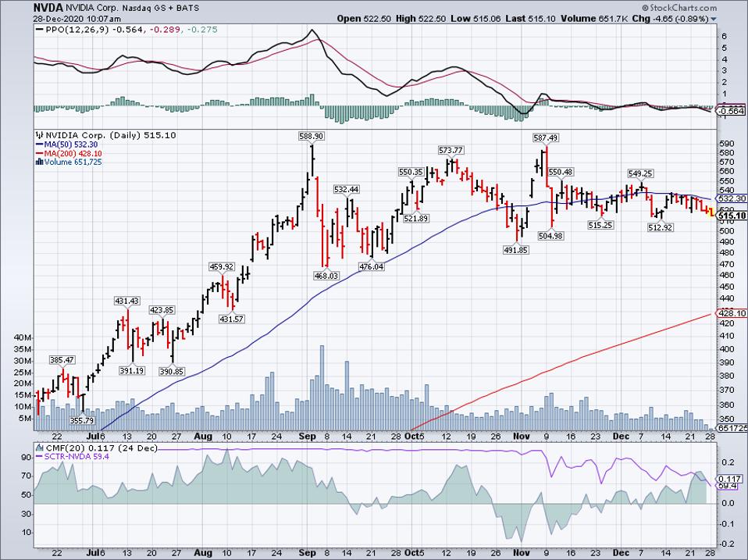Image resolution: width=748 pixels, height=560 pixels.
Task: Click the 521.89 price label
Action: 416,219
